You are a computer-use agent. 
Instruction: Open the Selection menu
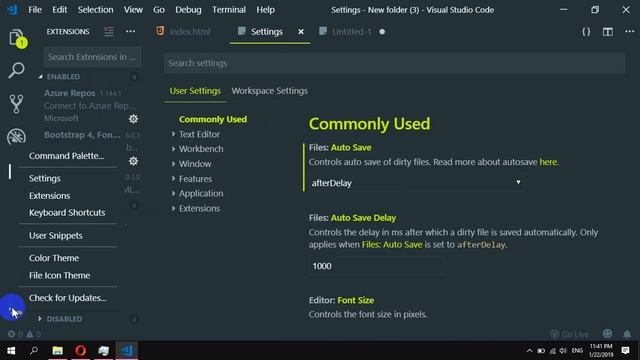point(96,9)
